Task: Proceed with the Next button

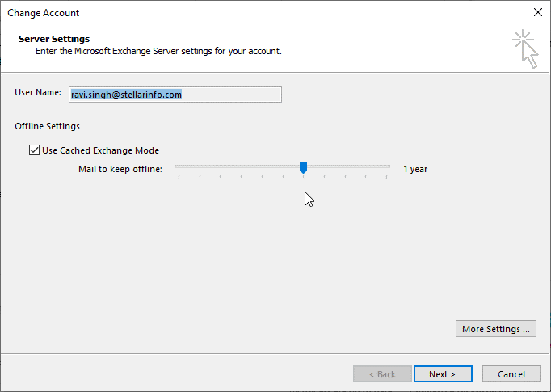Action: point(443,374)
